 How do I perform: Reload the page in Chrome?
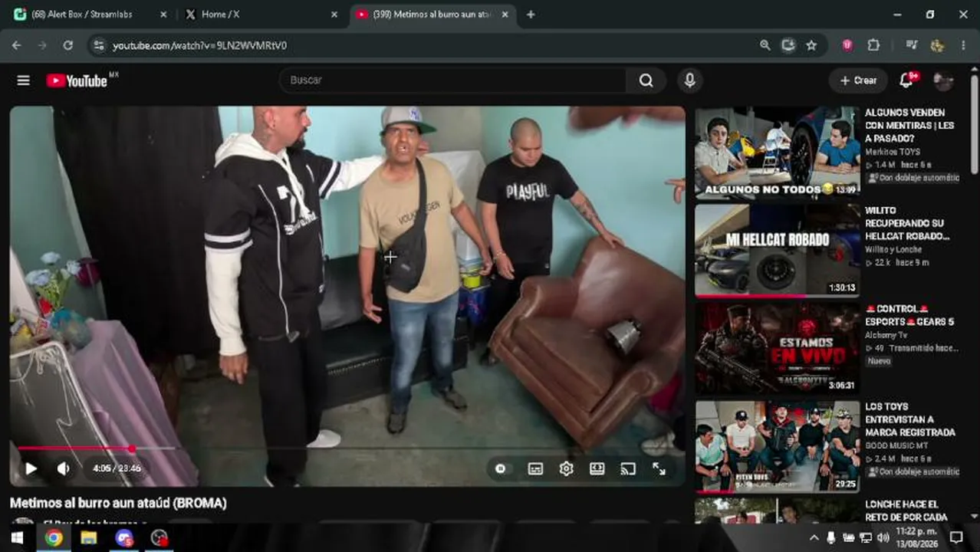click(67, 45)
